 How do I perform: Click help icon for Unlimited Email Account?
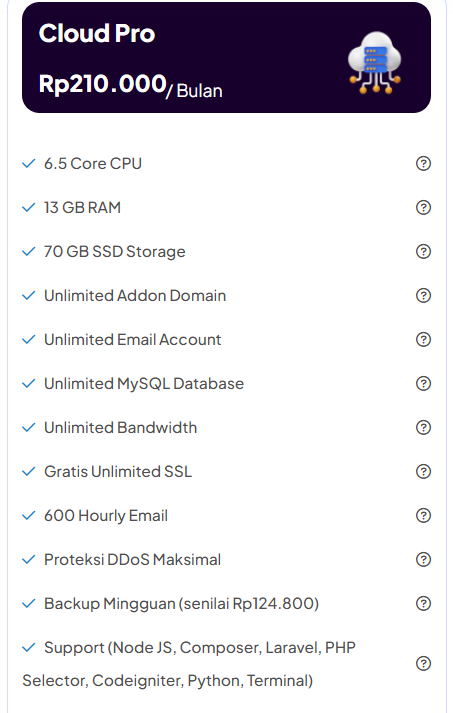click(x=423, y=340)
